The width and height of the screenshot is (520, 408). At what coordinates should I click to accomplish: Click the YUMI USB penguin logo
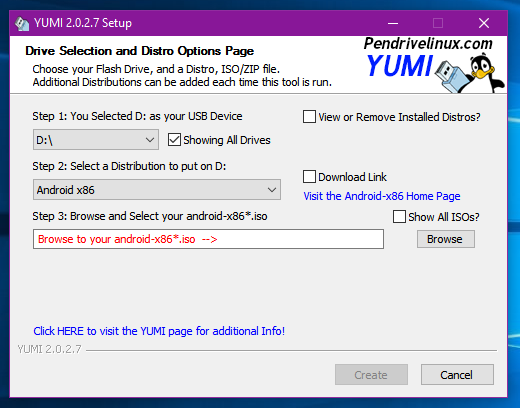click(x=470, y=74)
